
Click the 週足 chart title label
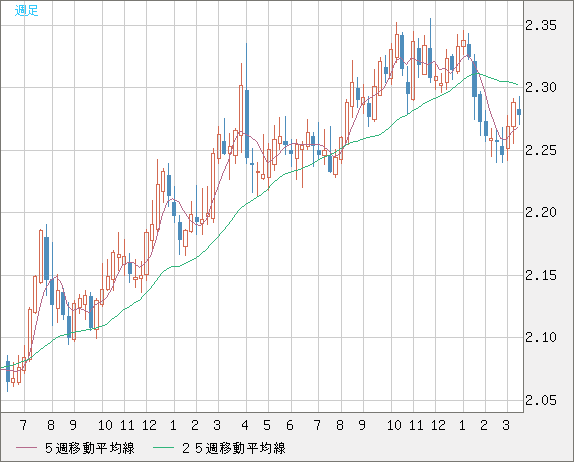click(26, 10)
